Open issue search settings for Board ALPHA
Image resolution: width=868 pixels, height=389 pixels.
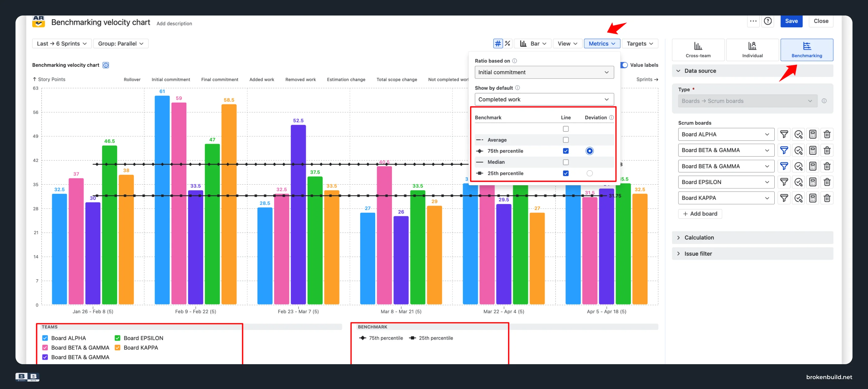point(798,134)
